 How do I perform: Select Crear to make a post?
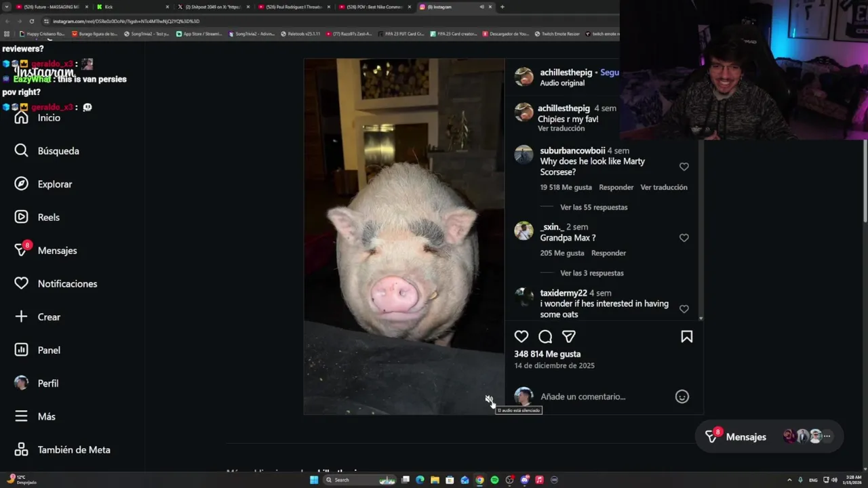click(37, 317)
